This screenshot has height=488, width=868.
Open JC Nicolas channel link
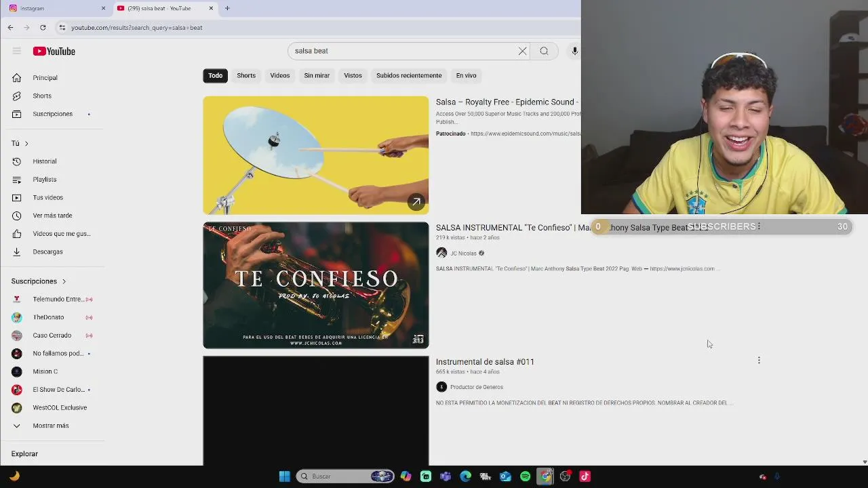point(463,253)
